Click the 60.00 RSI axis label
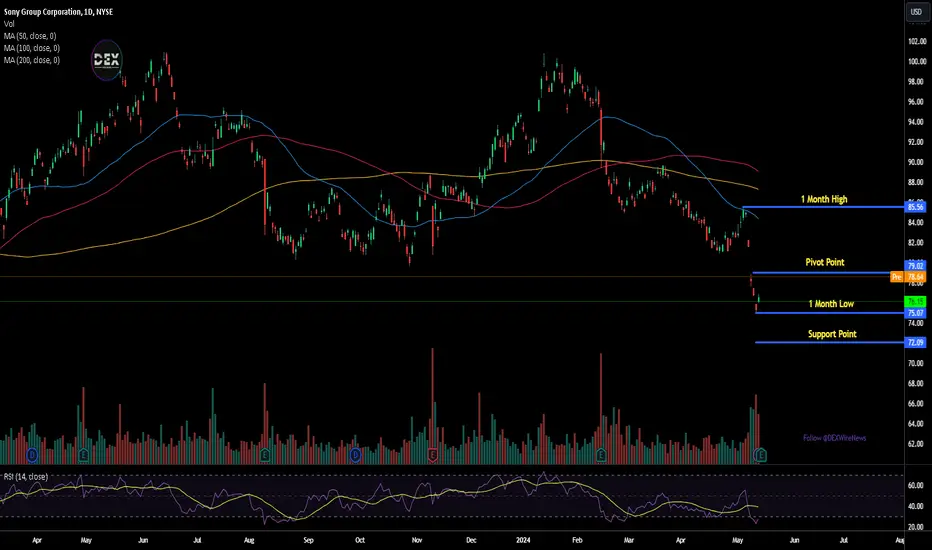 pos(915,486)
